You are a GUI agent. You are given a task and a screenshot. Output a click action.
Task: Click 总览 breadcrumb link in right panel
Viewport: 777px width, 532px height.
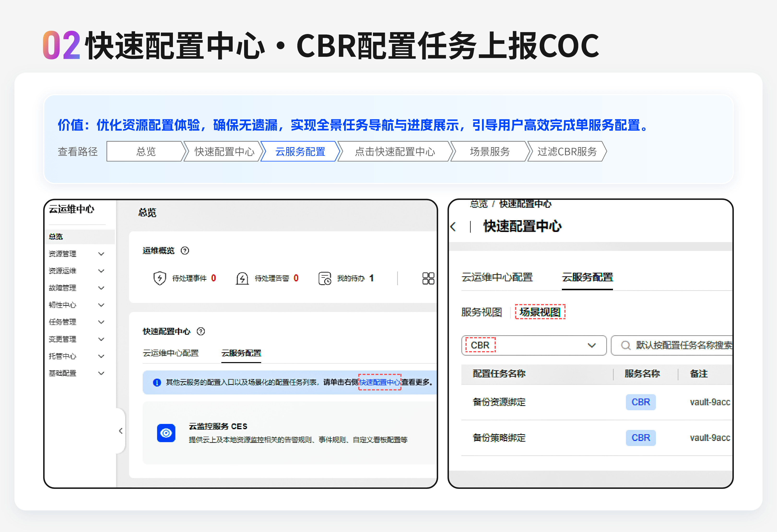click(478, 204)
